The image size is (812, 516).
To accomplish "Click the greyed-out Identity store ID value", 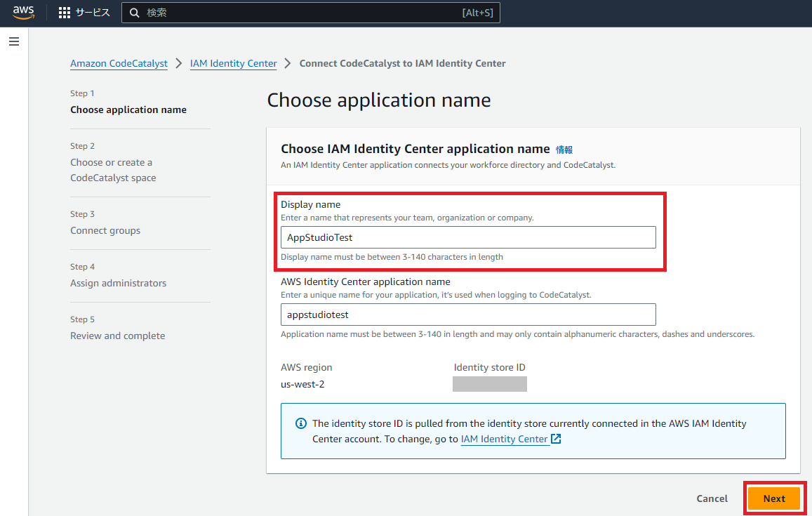I will [x=490, y=384].
